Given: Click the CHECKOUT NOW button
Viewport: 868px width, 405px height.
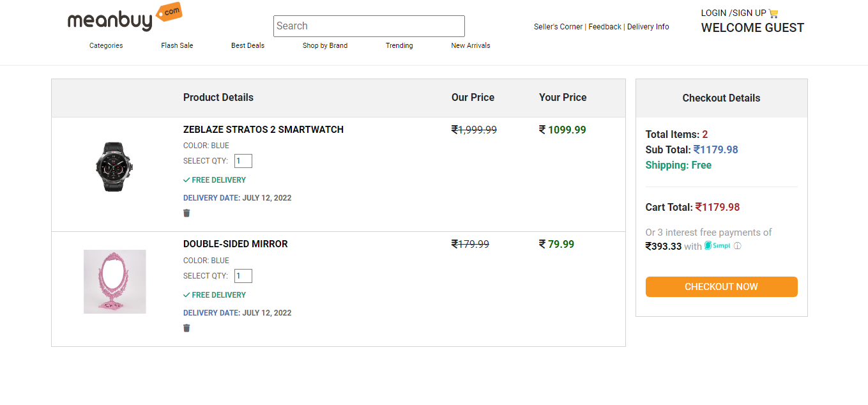Looking at the screenshot, I should (x=722, y=287).
